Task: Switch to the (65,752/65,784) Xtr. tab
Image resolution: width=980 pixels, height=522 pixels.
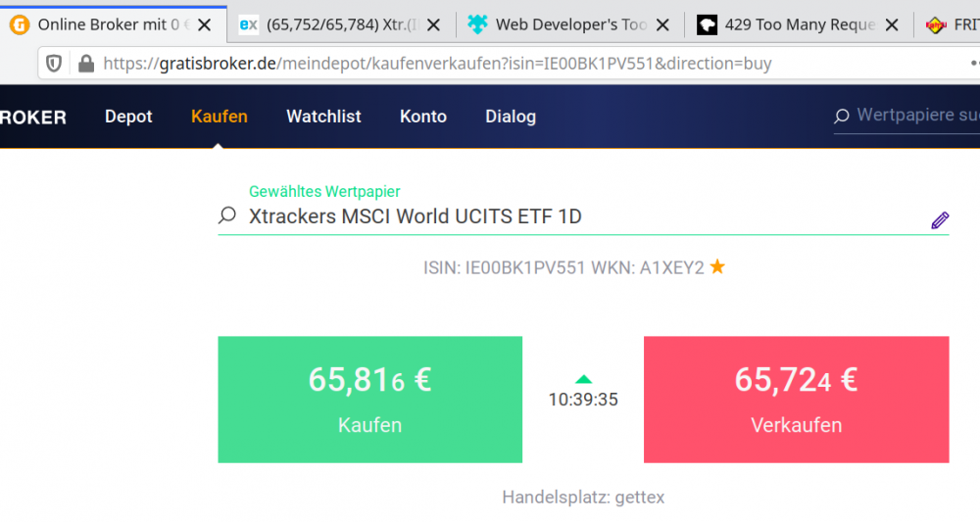Action: pos(342,25)
